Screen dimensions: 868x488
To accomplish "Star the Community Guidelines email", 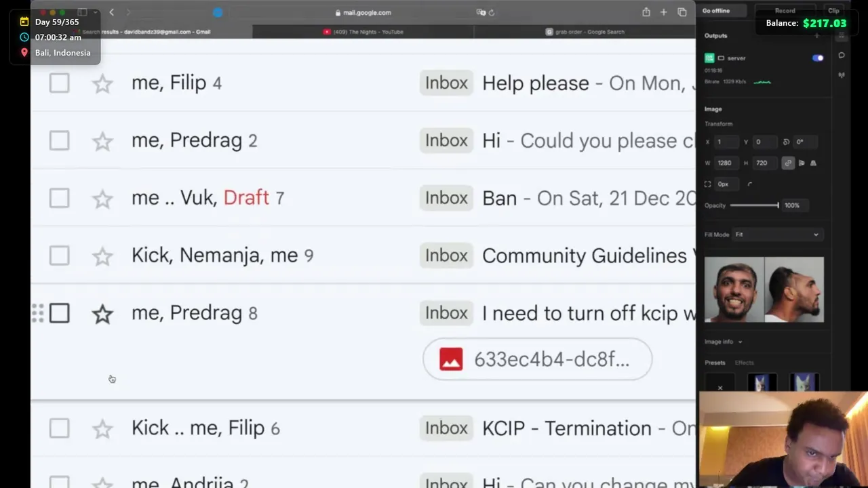I will coord(102,256).
